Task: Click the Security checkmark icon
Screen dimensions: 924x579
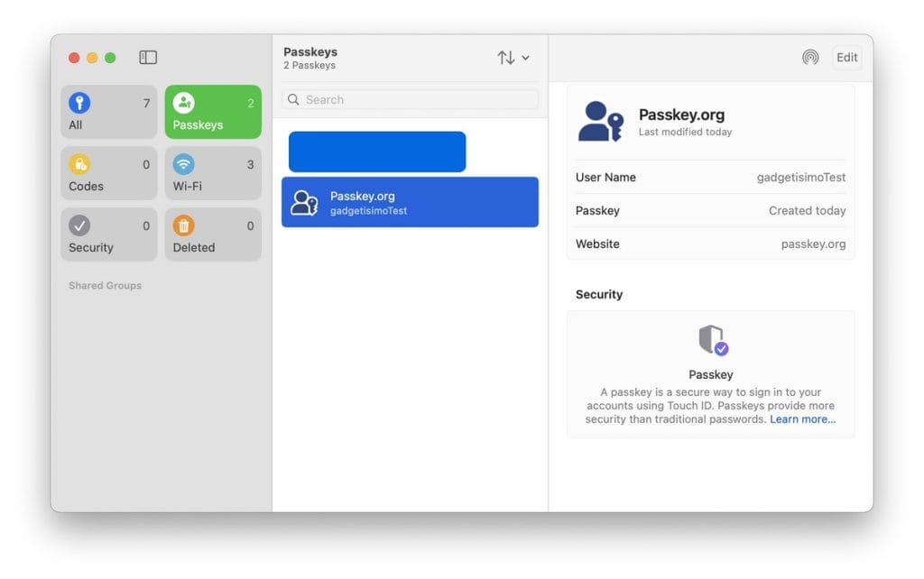Action: point(79,225)
